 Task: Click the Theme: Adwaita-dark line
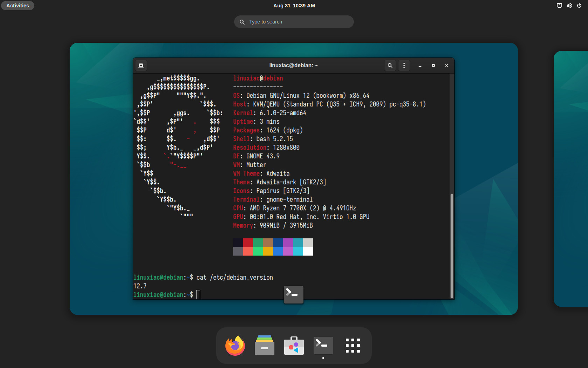point(280,182)
